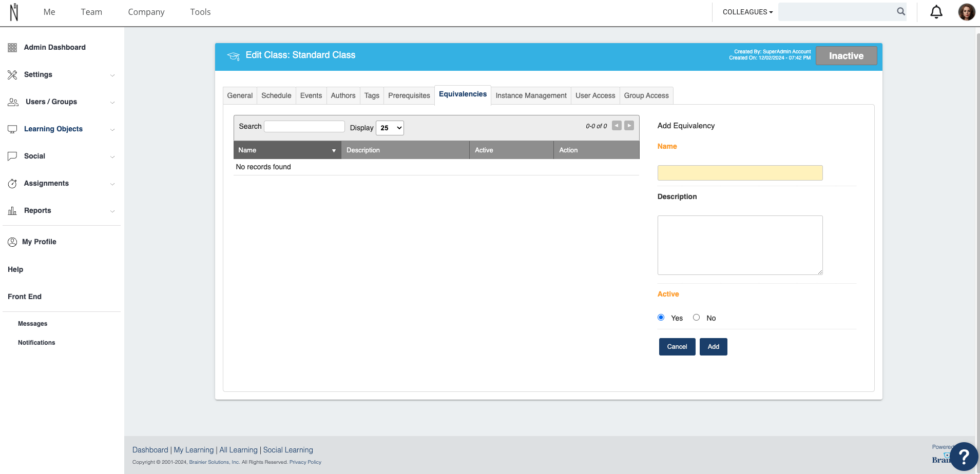This screenshot has height=474, width=980.
Task: Open Messages in the sidebar
Action: click(x=33, y=324)
